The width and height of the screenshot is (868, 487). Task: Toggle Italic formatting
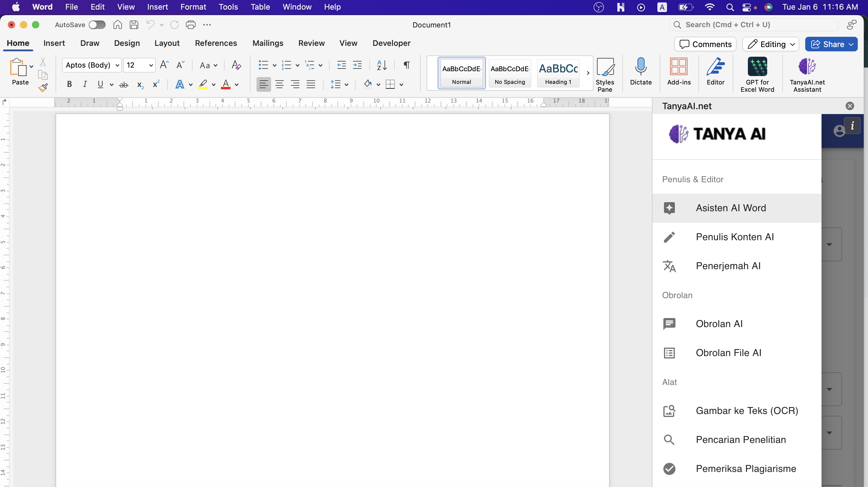tap(85, 84)
